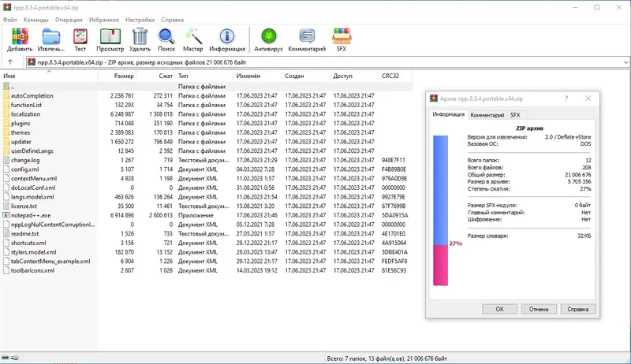Select the localization folder name
Image resolution: width=631 pixels, height=364 pixels.
pyautogui.click(x=25, y=114)
